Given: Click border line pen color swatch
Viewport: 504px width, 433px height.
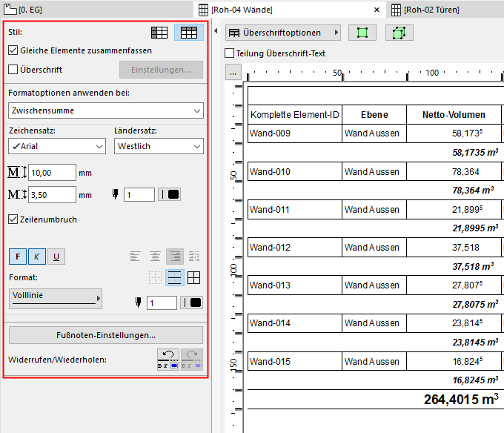Looking at the screenshot, I should 191,303.
